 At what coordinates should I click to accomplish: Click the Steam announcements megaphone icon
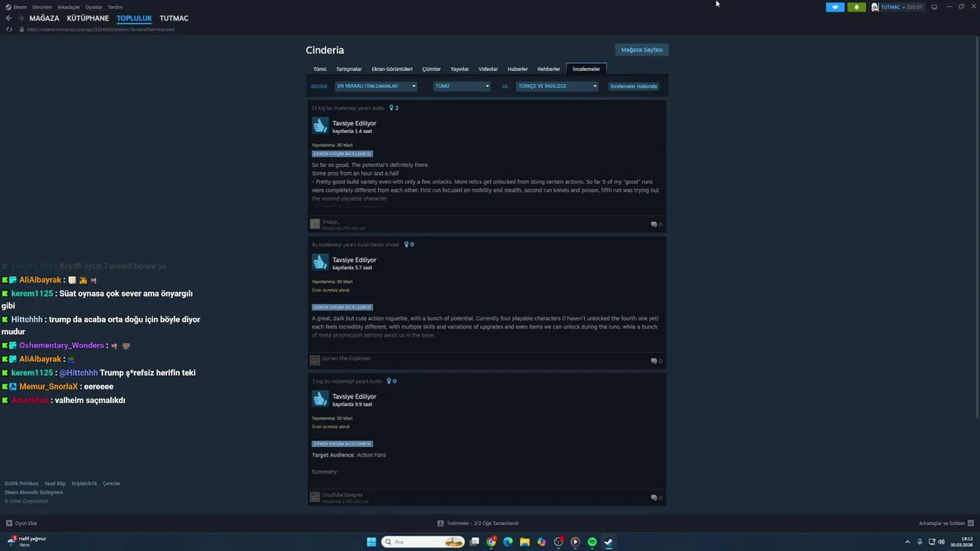point(835,7)
